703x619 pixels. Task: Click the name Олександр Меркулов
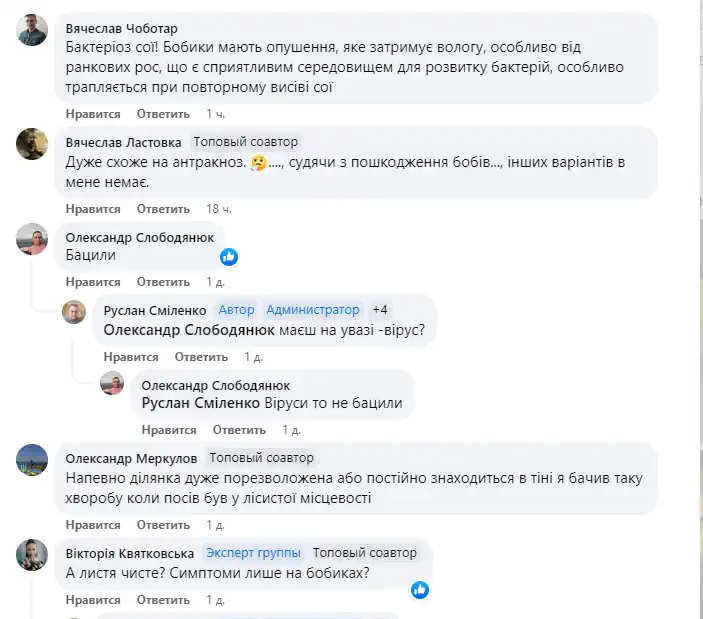tap(131, 457)
